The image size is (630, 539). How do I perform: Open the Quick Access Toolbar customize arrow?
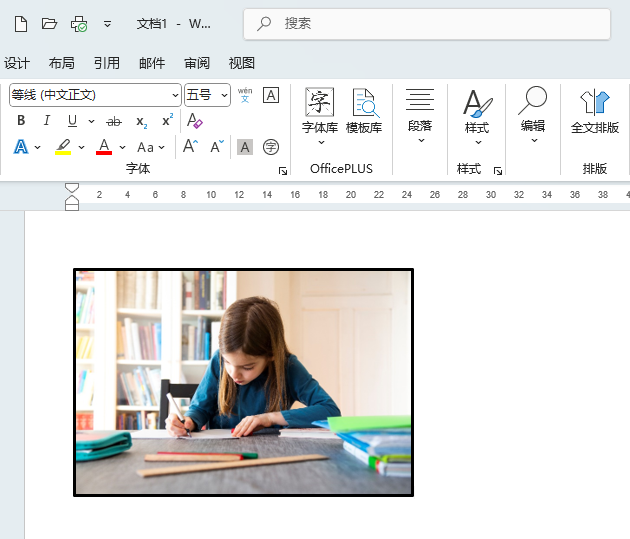point(107,24)
